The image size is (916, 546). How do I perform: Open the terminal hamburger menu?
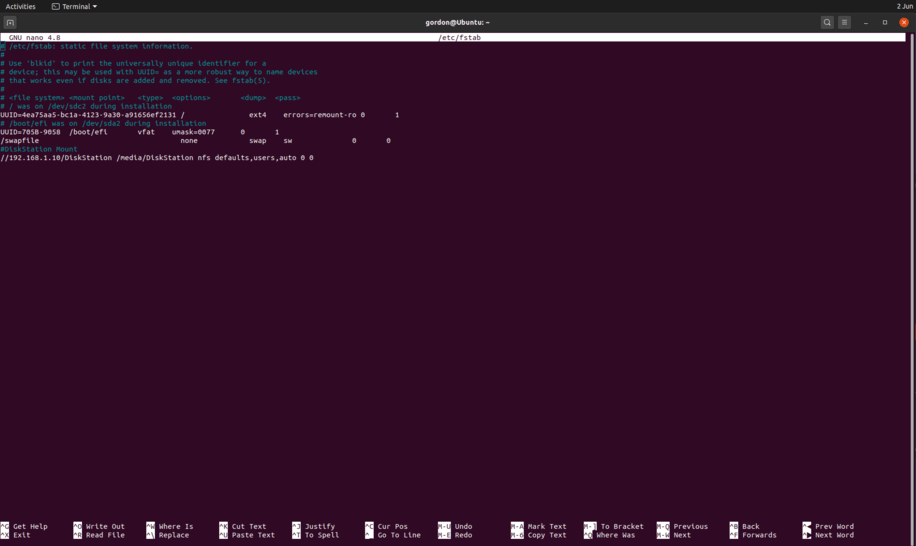[x=844, y=23]
